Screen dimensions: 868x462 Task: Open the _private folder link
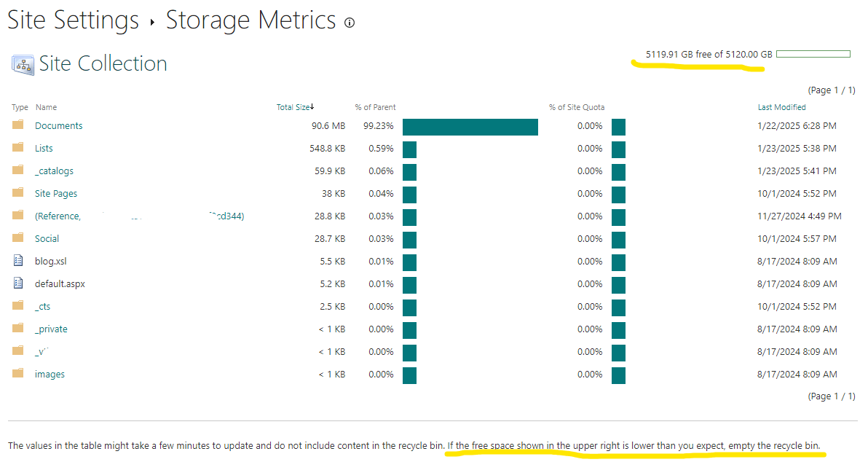pyautogui.click(x=52, y=329)
